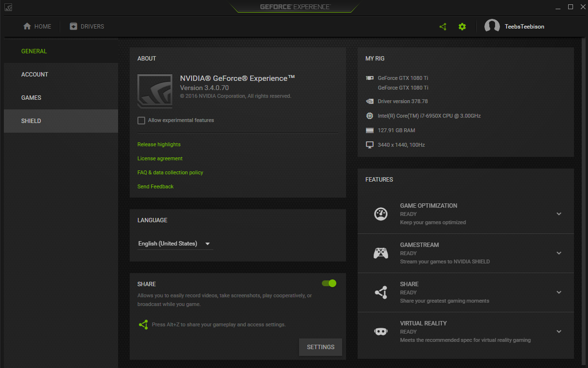Click the GAME OPTIMIZATION feature title
Image resolution: width=588 pixels, height=368 pixels.
(x=428, y=205)
